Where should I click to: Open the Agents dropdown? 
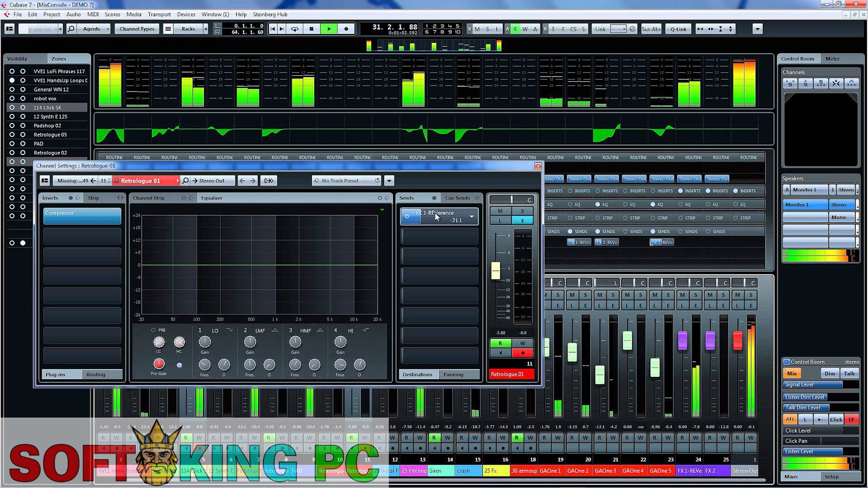[94, 29]
